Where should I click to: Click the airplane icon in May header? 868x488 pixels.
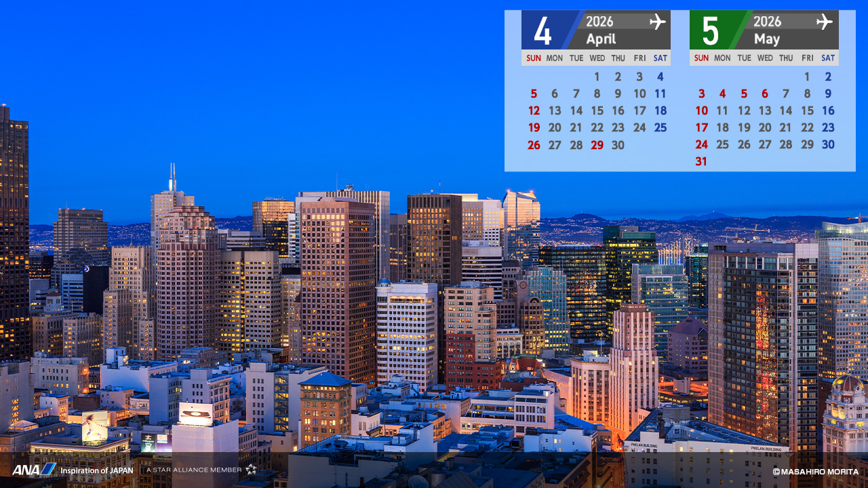pyautogui.click(x=824, y=22)
